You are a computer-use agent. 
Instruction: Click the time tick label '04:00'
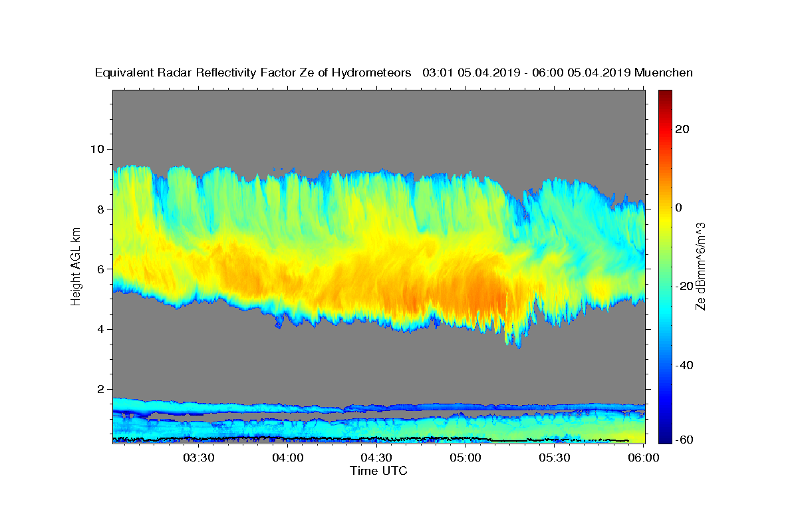click(288, 458)
